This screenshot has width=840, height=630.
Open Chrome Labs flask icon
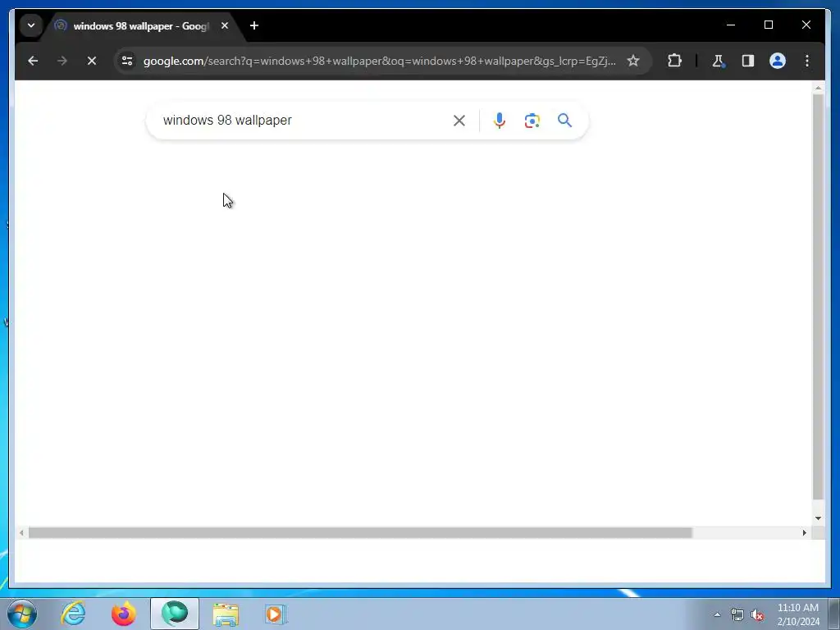click(x=718, y=61)
